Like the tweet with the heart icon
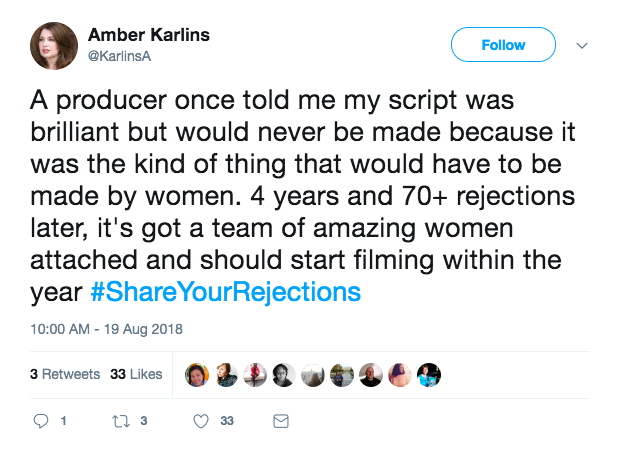The width and height of the screenshot is (617, 449). point(201,421)
